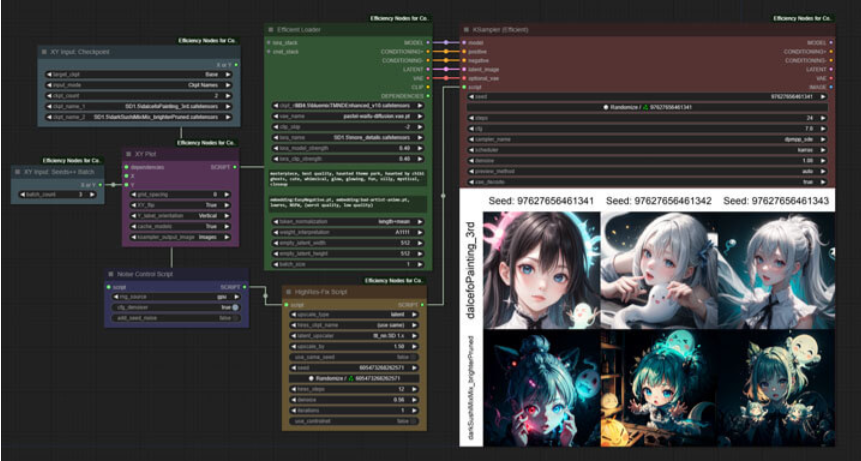Increase hires_steps in HighRes-Fix Script
The image size is (861, 461).
415,389
